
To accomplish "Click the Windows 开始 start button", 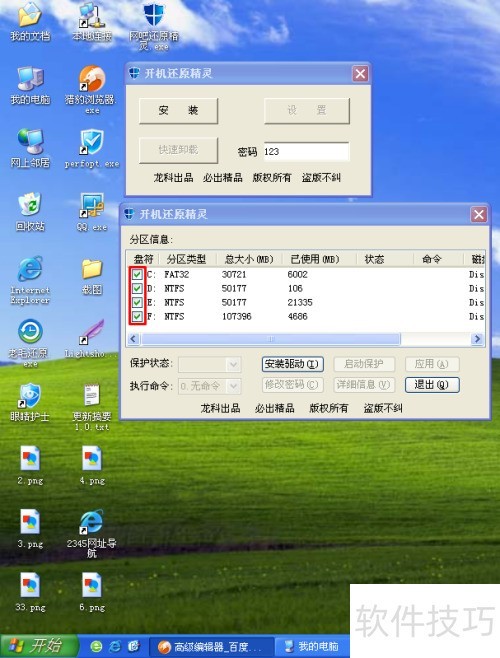I will click(x=39, y=646).
